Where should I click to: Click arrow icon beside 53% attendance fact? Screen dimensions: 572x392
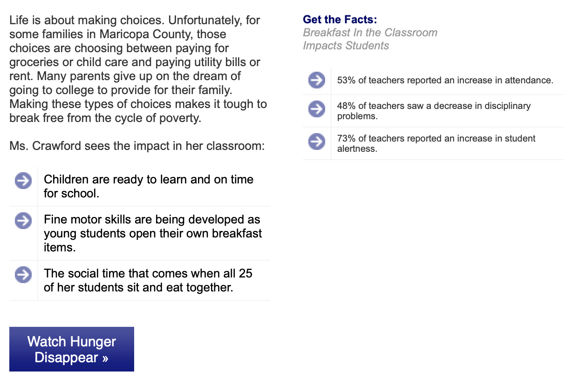pyautogui.click(x=317, y=81)
